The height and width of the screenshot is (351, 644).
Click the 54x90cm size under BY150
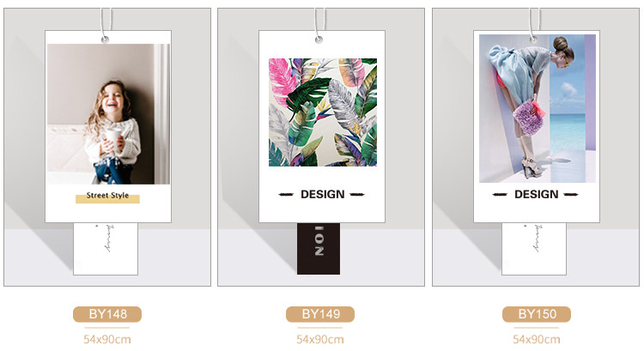tap(537, 340)
